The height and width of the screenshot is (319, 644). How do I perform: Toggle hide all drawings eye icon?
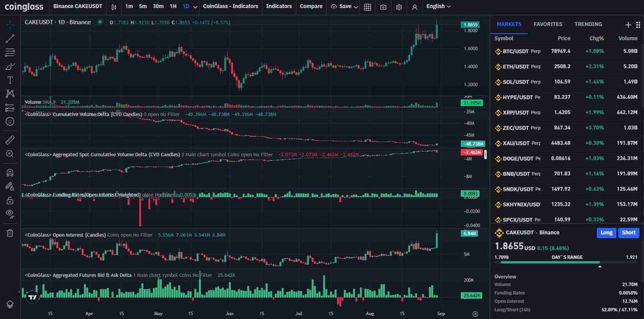[10, 214]
